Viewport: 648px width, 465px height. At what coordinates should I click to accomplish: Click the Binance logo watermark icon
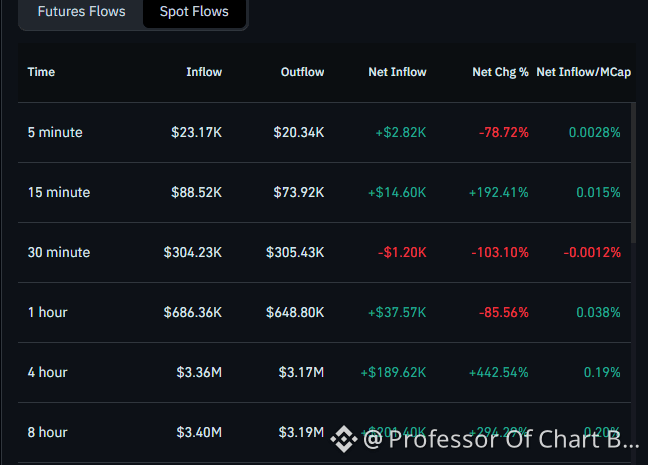click(344, 439)
